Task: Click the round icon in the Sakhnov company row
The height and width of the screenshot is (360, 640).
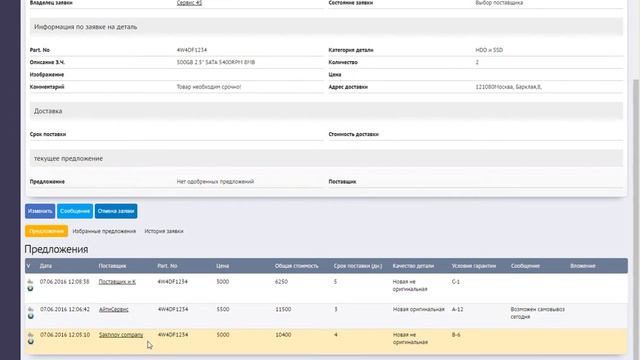Action: (31, 341)
